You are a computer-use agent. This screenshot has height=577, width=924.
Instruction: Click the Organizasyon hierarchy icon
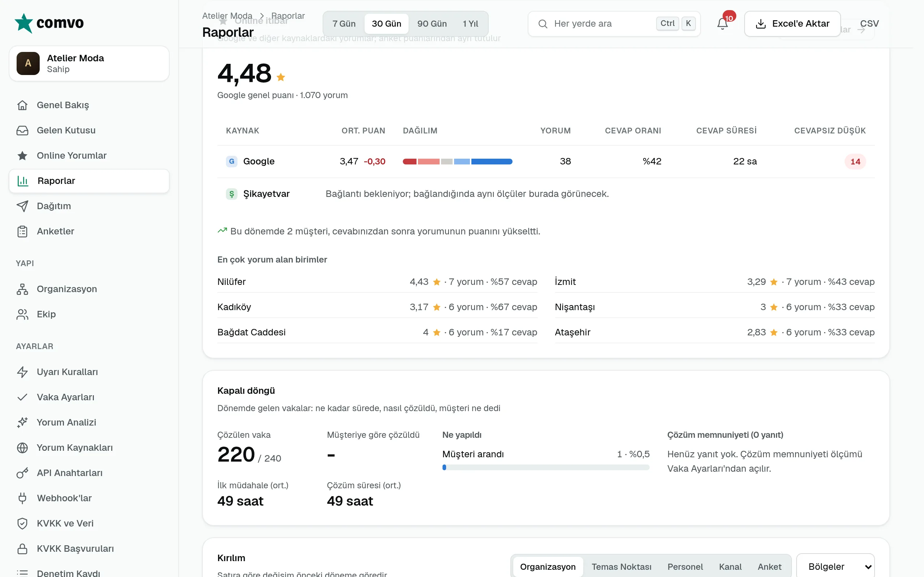pos(22,289)
